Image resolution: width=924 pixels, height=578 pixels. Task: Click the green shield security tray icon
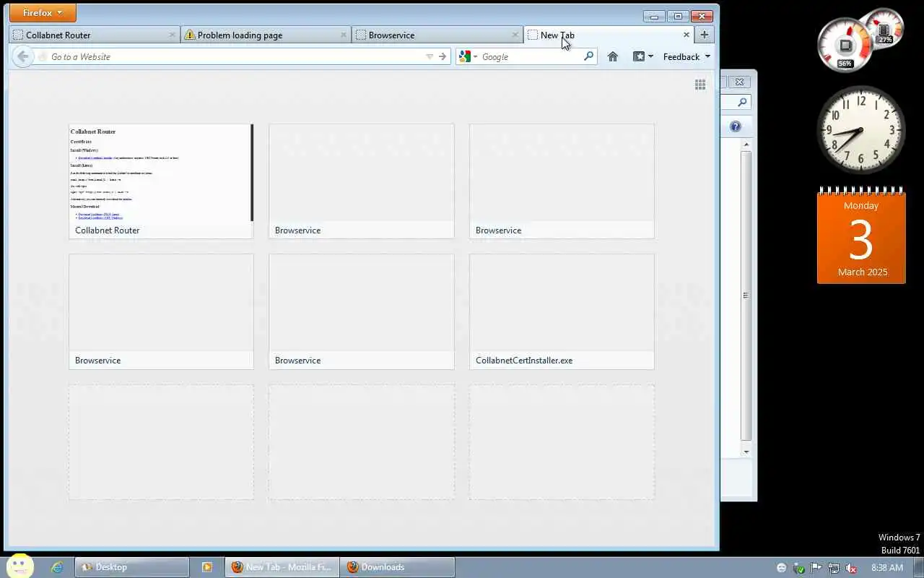[x=799, y=568]
